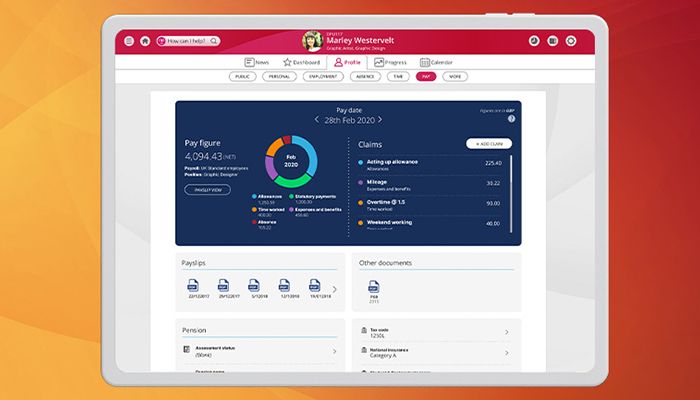Viewport: 700px width, 400px height.
Task: Click the Absence legend red dot
Action: [254, 222]
